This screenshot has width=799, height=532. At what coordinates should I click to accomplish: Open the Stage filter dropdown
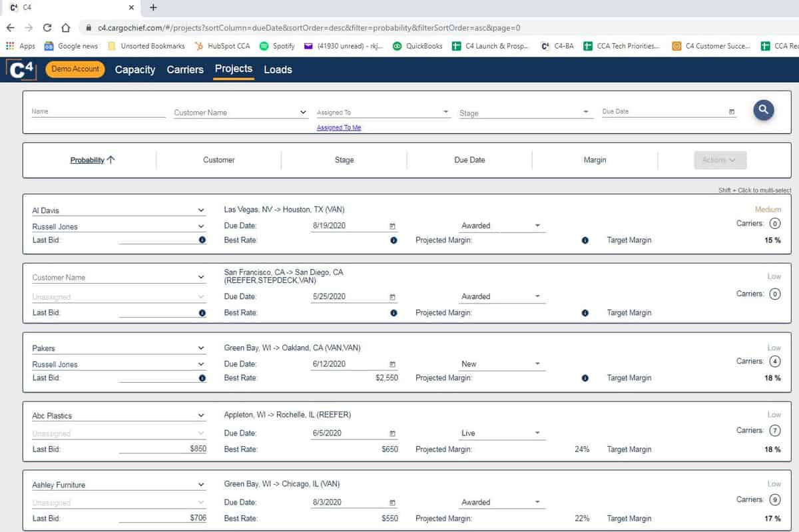click(x=585, y=113)
